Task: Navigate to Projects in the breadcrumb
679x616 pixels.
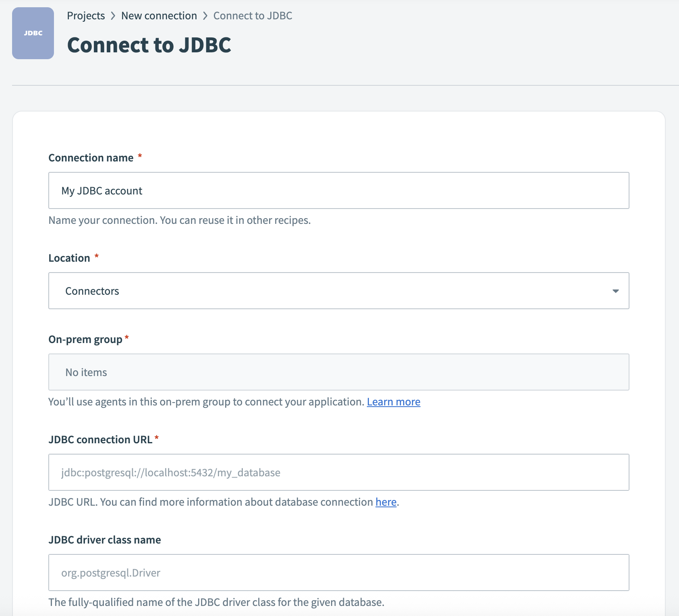Action: coord(86,16)
